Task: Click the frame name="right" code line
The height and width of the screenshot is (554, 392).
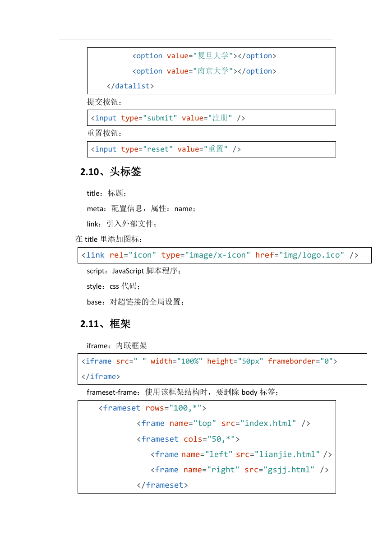Action: click(240, 470)
